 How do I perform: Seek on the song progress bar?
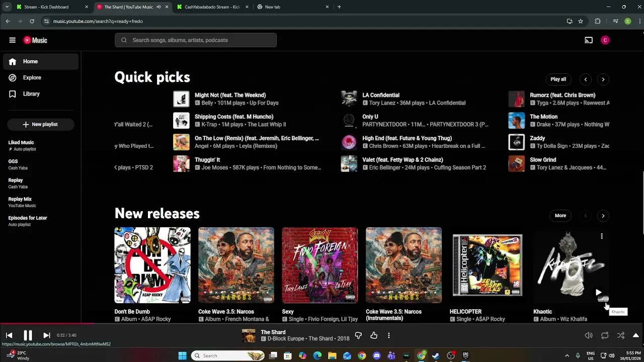322,324
